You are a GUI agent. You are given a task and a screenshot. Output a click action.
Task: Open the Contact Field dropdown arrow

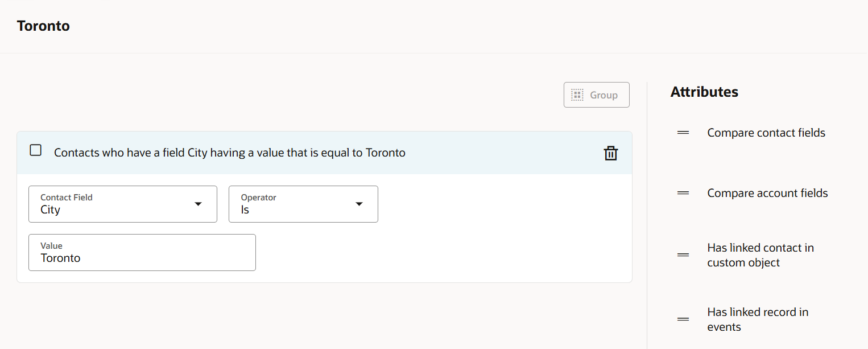[x=198, y=204]
